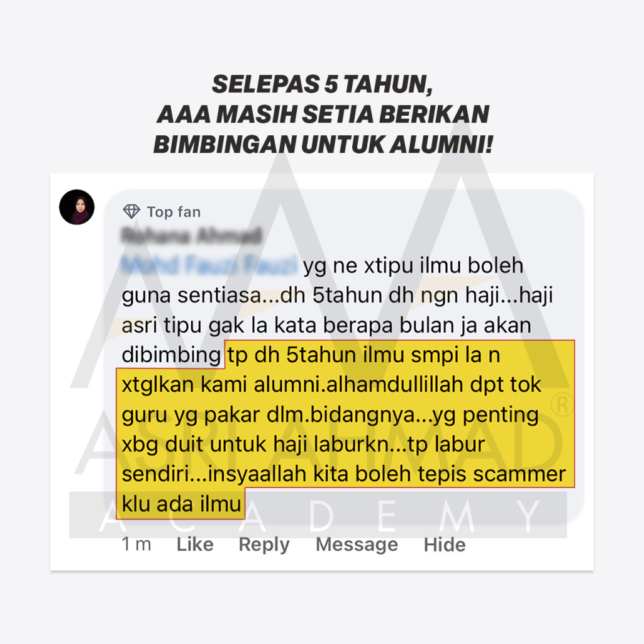Click the registered trademark ® watermark symbol
The width and height of the screenshot is (644, 644).
click(562, 405)
